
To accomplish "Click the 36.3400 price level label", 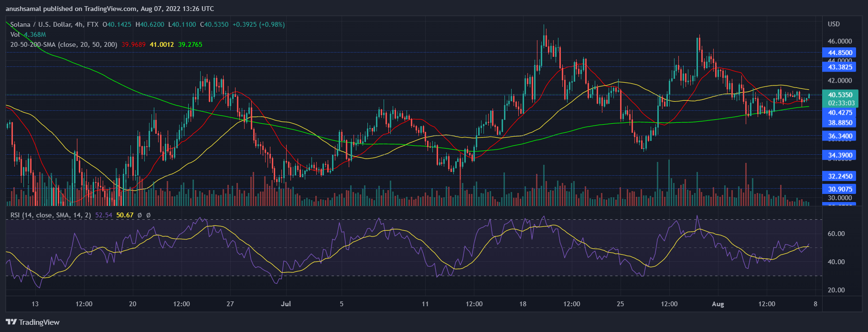I will pyautogui.click(x=840, y=136).
